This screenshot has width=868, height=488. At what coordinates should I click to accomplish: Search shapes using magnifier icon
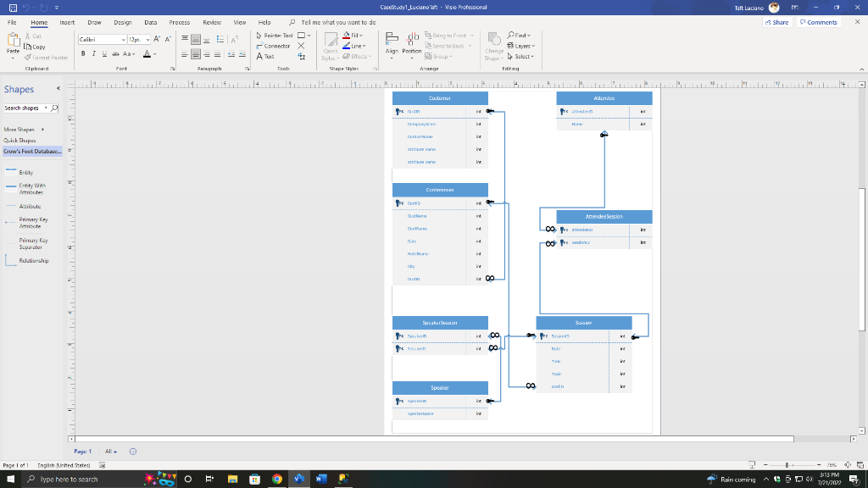pyautogui.click(x=54, y=108)
